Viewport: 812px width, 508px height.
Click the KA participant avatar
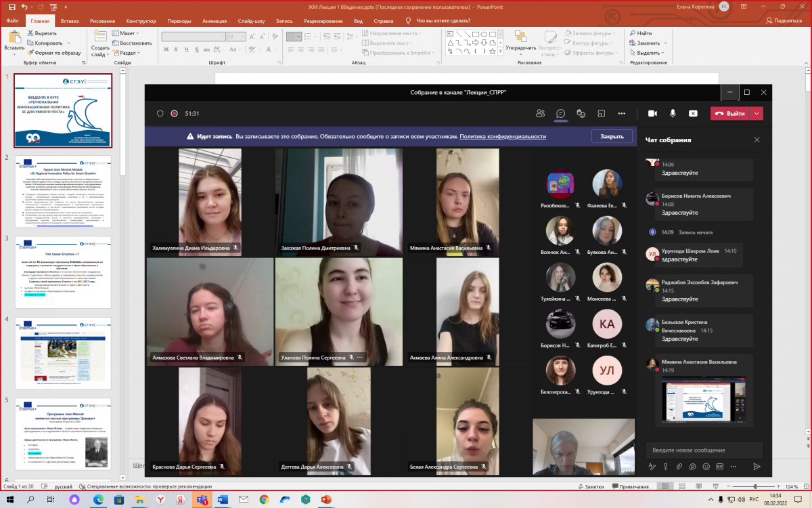(607, 324)
